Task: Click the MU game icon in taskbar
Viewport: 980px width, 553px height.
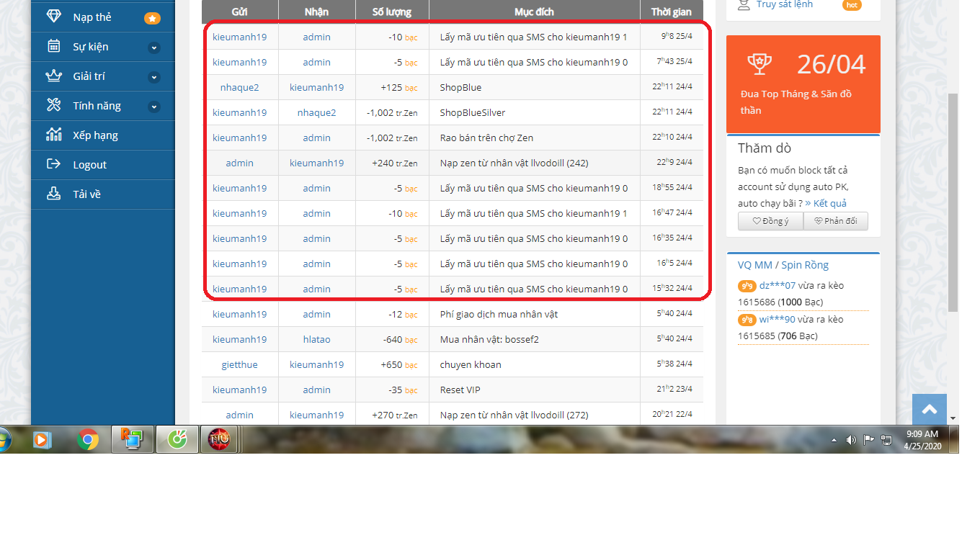Action: tap(218, 439)
